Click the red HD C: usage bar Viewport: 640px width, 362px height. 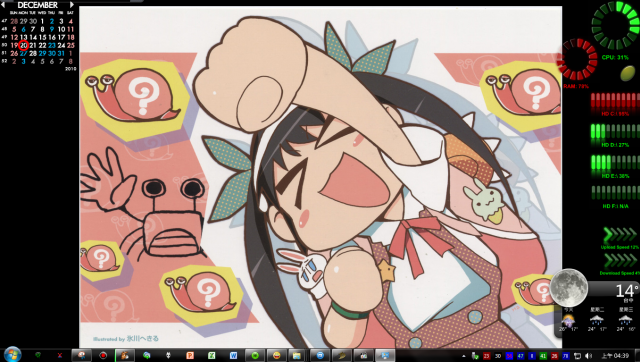coord(615,102)
